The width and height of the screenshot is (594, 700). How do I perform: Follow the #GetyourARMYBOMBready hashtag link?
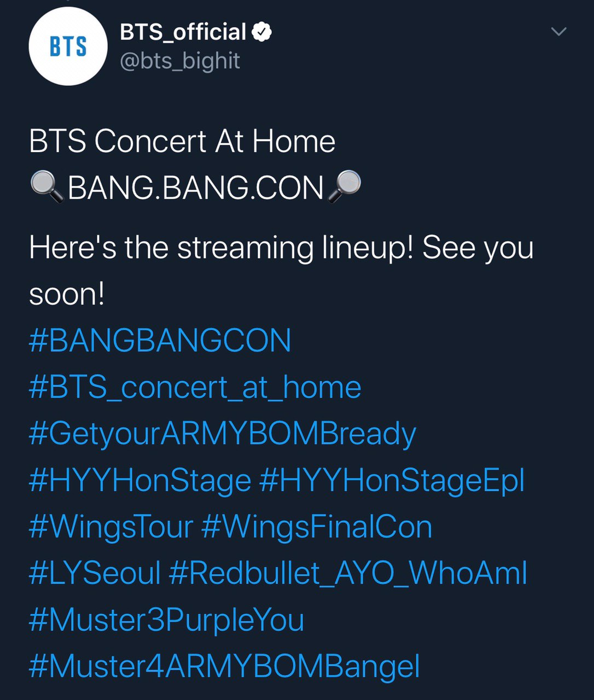[x=222, y=434]
